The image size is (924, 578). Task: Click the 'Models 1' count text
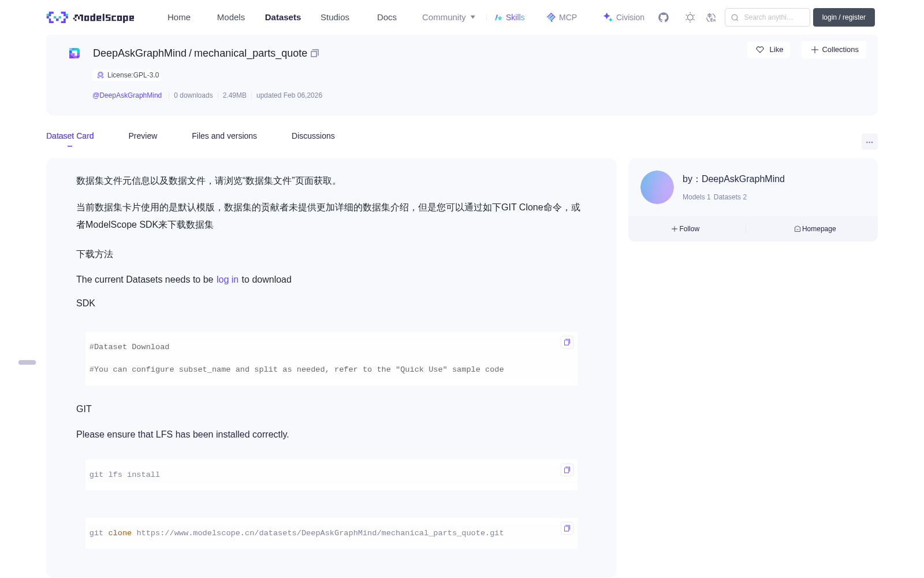[696, 197]
